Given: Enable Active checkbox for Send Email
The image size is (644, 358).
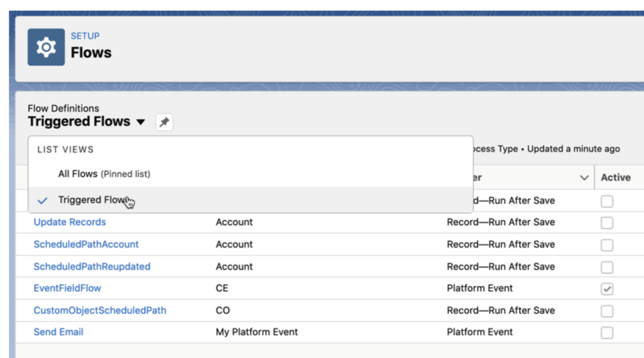Looking at the screenshot, I should tap(607, 333).
